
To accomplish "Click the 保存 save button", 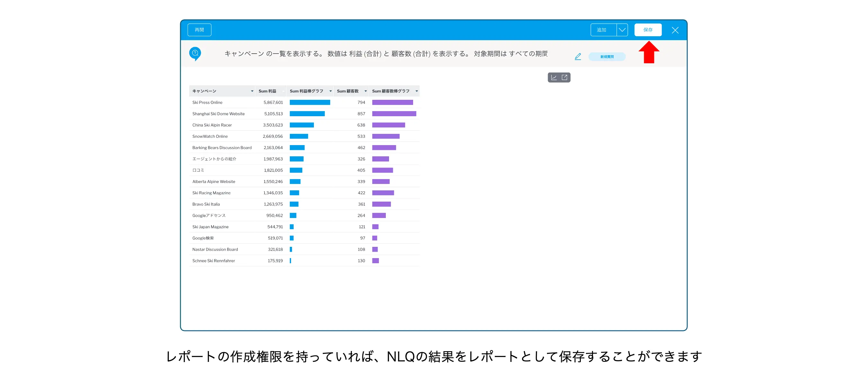I will click(648, 30).
